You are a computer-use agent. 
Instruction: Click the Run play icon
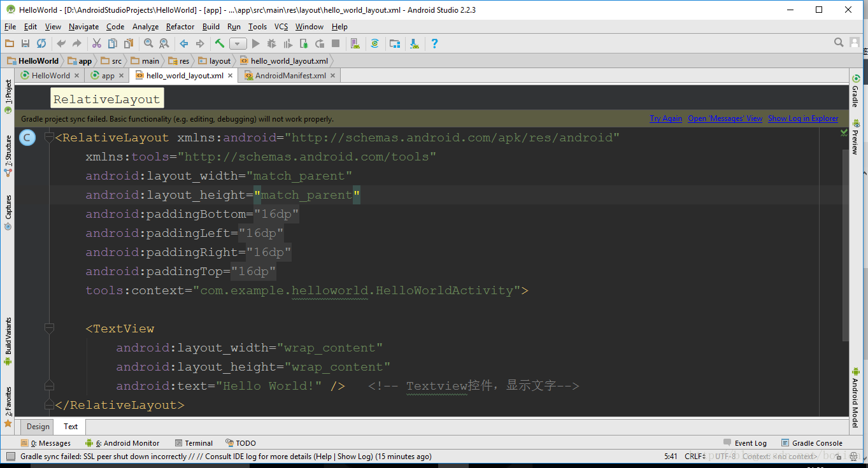point(256,43)
